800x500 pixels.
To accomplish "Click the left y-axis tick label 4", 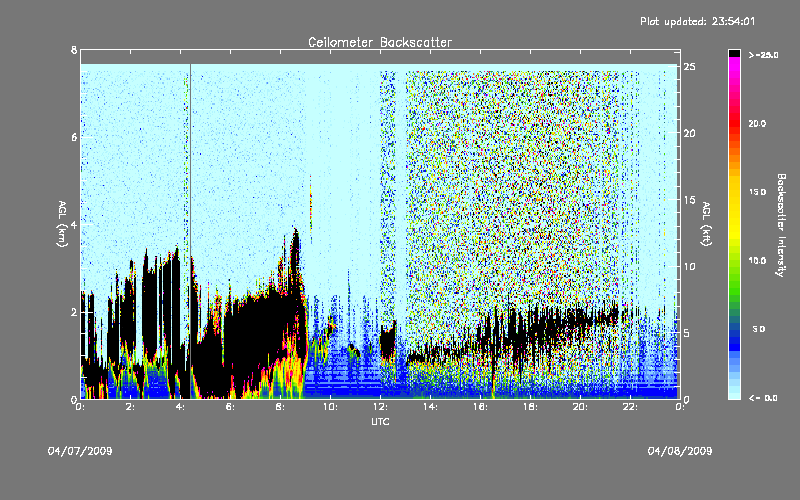I will 74,224.
